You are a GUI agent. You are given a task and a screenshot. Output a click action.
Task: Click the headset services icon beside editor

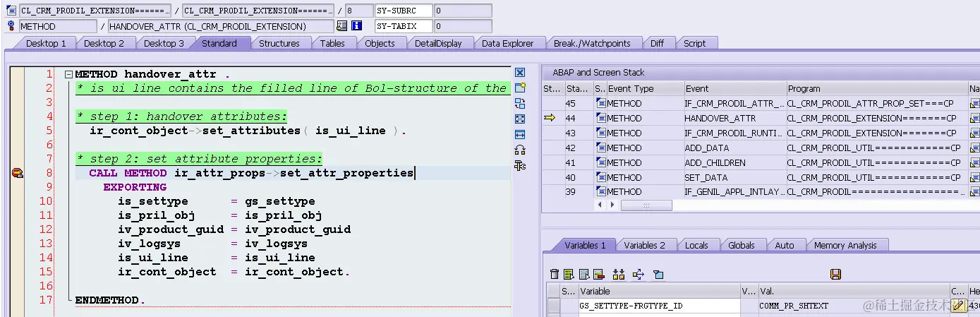(x=520, y=150)
